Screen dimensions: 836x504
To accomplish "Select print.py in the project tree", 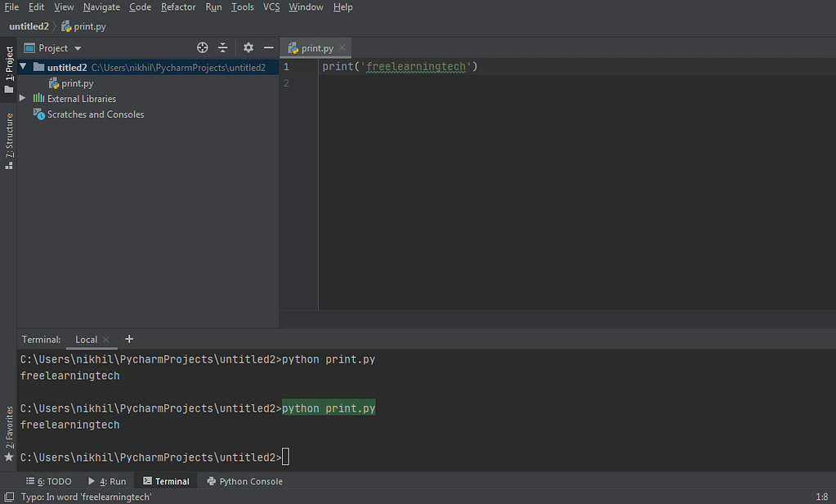I will pos(71,83).
